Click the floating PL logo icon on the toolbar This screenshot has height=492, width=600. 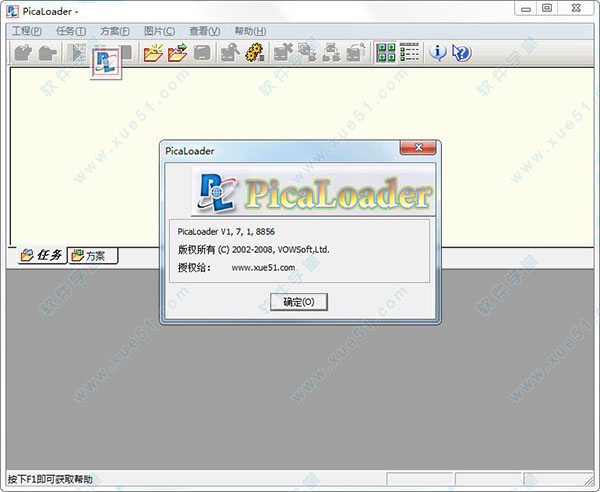coord(106,64)
